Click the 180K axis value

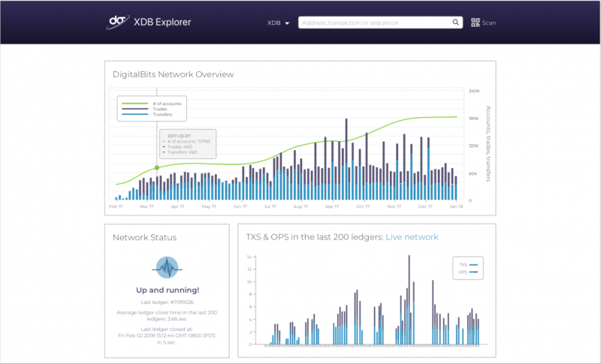tap(474, 119)
